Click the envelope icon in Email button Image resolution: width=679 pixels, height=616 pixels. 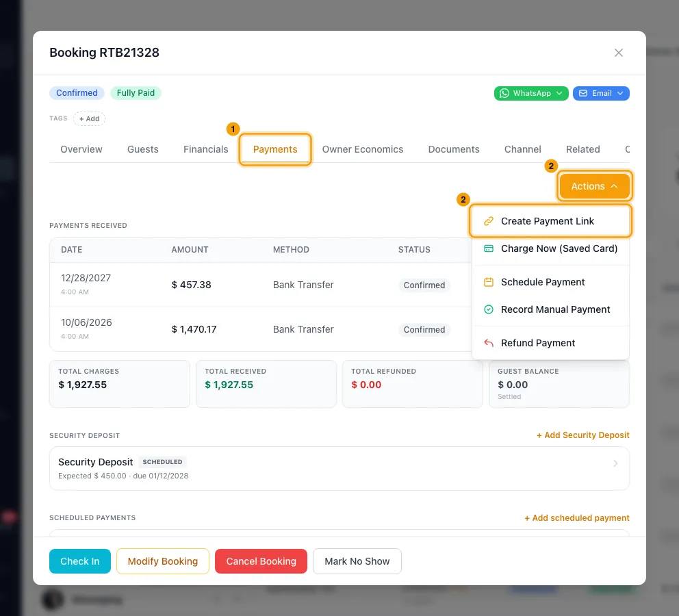point(583,93)
